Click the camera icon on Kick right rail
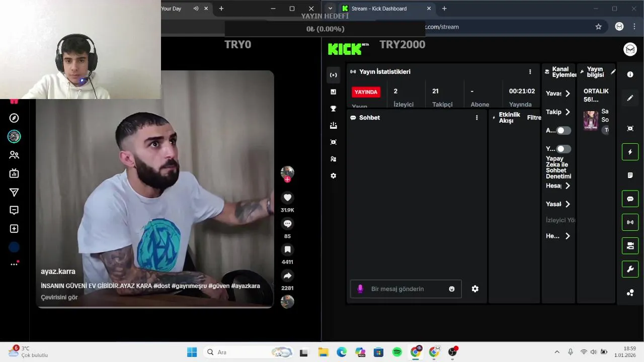Image resolution: width=644 pixels, height=362 pixels. [630, 246]
